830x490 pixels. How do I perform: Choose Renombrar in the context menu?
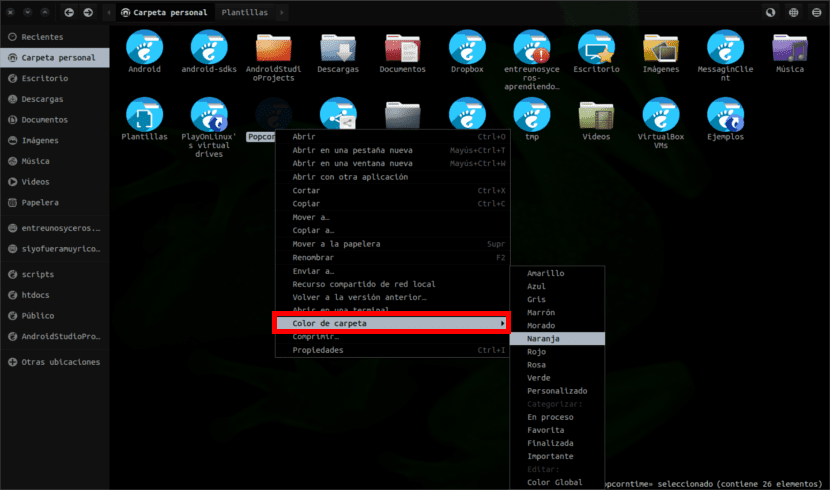click(392, 258)
